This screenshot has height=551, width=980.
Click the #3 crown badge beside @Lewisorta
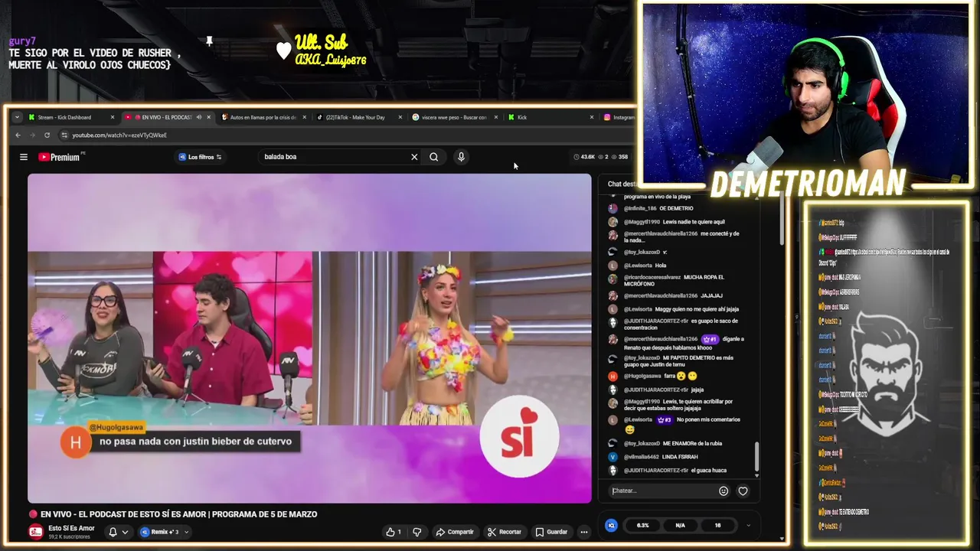tap(664, 419)
